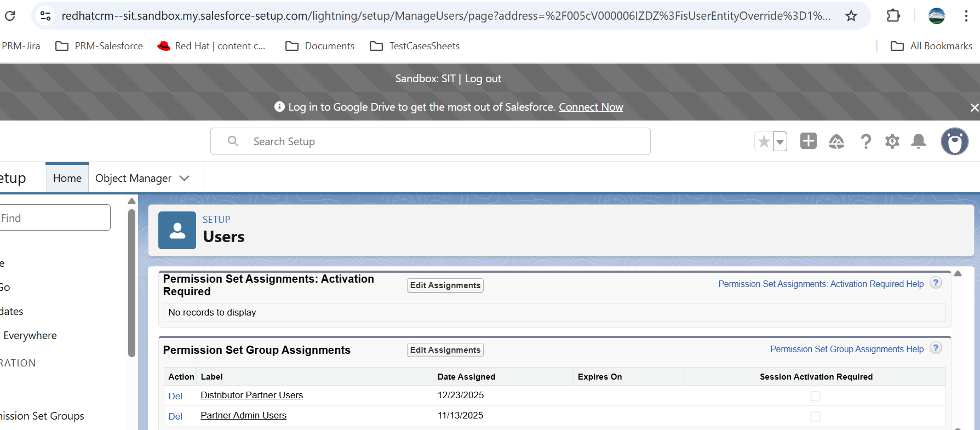Open the Trailhead guidance icon
Screen dimensions: 980x430
[x=836, y=142]
